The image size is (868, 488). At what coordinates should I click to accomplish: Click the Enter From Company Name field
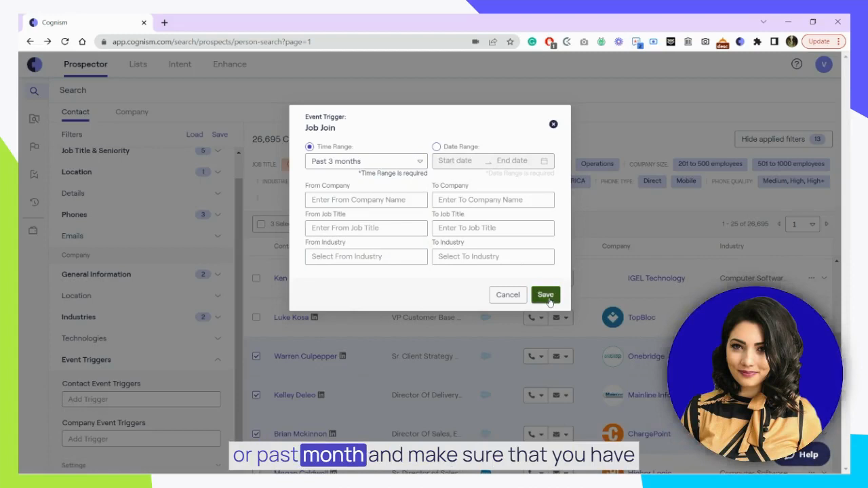click(x=366, y=200)
